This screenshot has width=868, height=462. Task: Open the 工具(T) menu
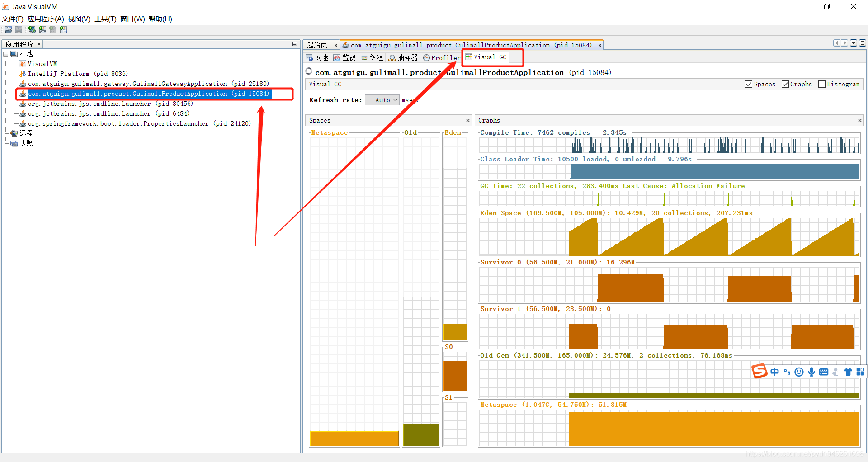click(105, 19)
